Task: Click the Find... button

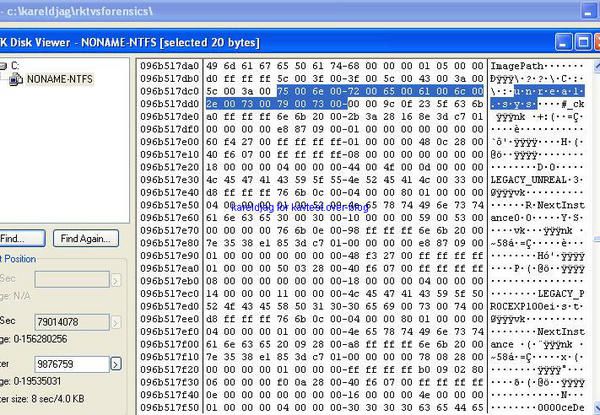Action: [x=22, y=239]
